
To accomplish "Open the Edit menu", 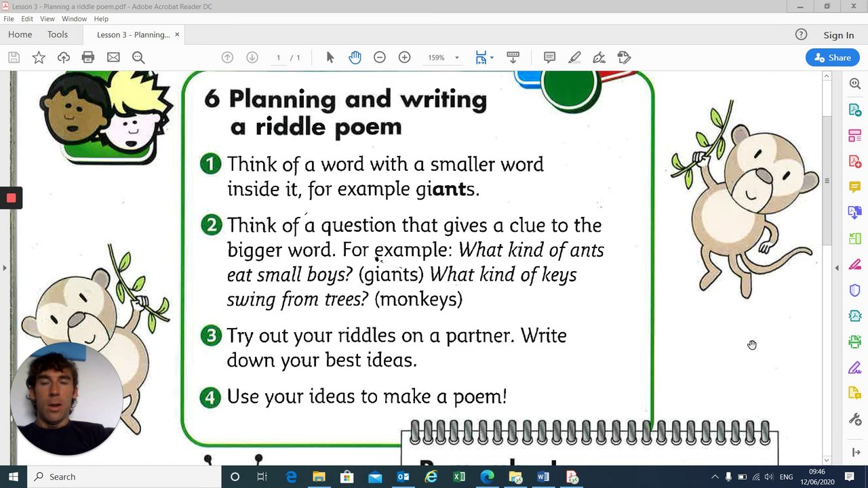I will tap(27, 19).
